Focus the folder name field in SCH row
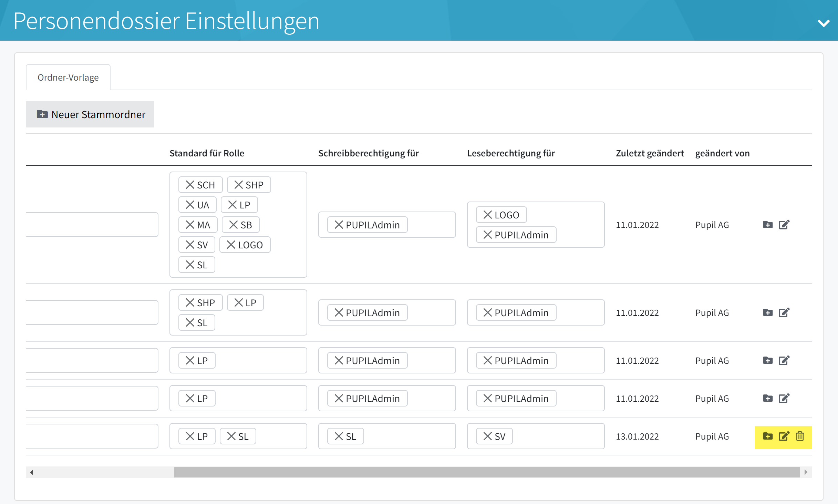838x504 pixels. click(92, 225)
